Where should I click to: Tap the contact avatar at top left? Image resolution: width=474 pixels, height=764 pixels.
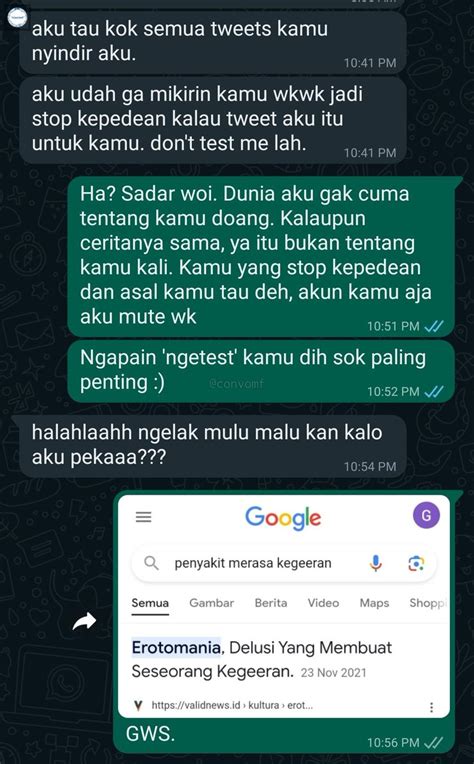tap(17, 19)
